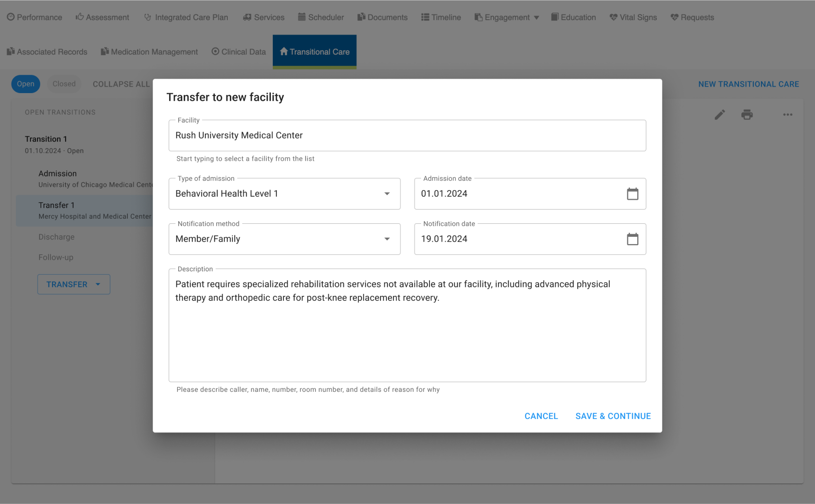Open the Admission date calendar picker
The height and width of the screenshot is (504, 815).
tap(632, 194)
